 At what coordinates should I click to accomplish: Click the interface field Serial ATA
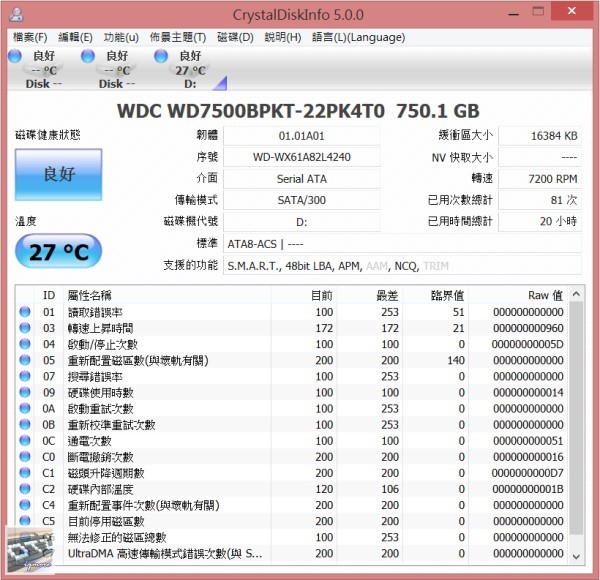[x=302, y=179]
